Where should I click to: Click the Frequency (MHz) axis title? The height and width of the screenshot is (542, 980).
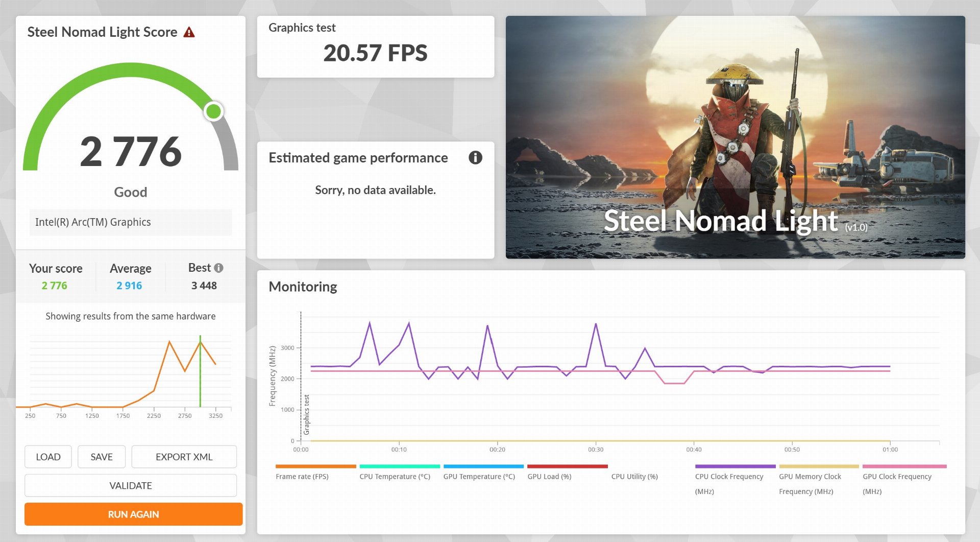coord(272,376)
